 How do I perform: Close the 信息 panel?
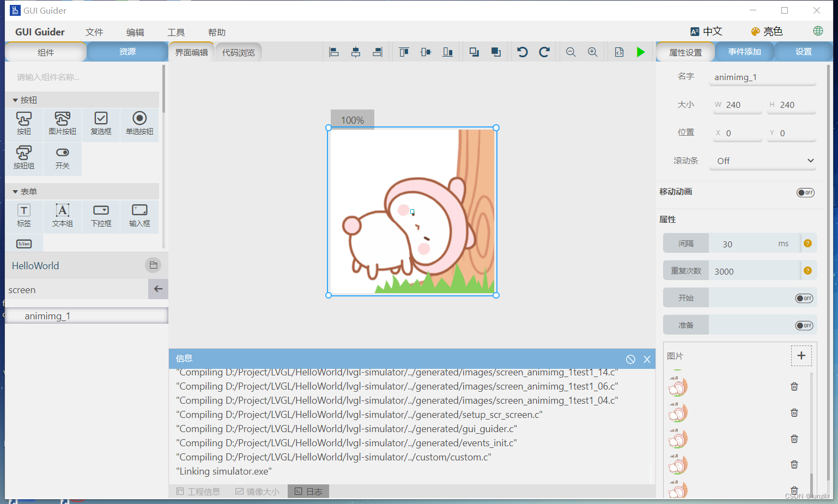point(647,359)
